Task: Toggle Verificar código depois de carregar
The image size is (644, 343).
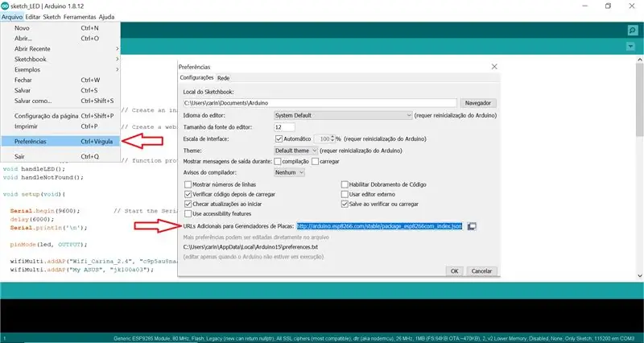Action: [188, 194]
